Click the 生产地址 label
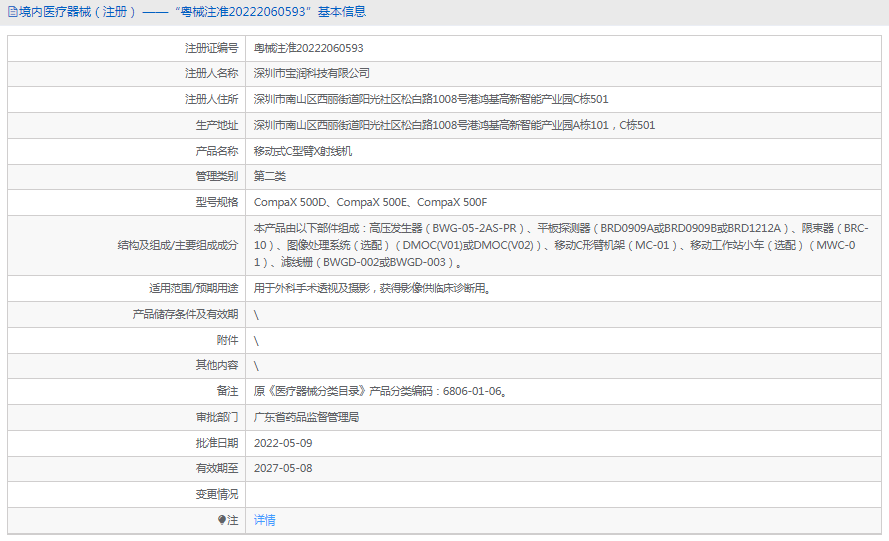Screen dimensions: 889x541 click(217, 125)
